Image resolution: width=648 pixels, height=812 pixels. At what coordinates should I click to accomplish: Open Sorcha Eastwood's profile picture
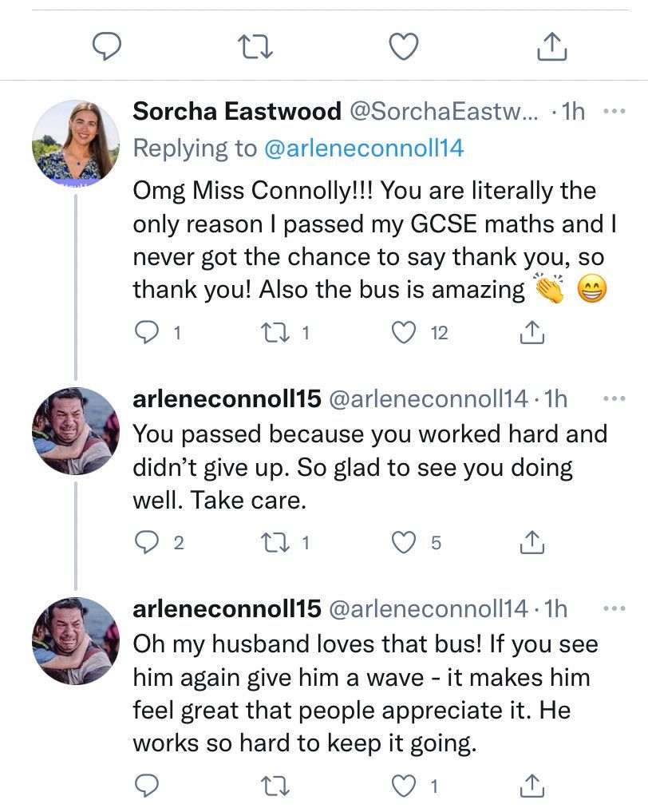tap(76, 144)
